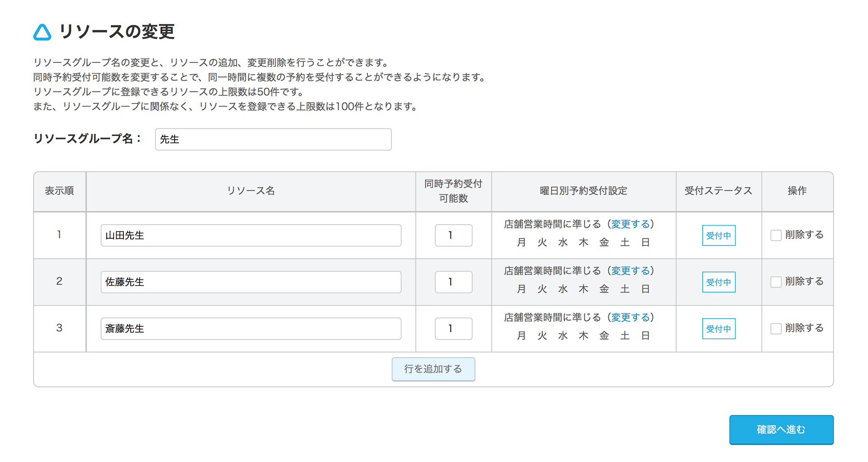Click display order number 3
Viewport: 868px width, 462px height.
59,328
